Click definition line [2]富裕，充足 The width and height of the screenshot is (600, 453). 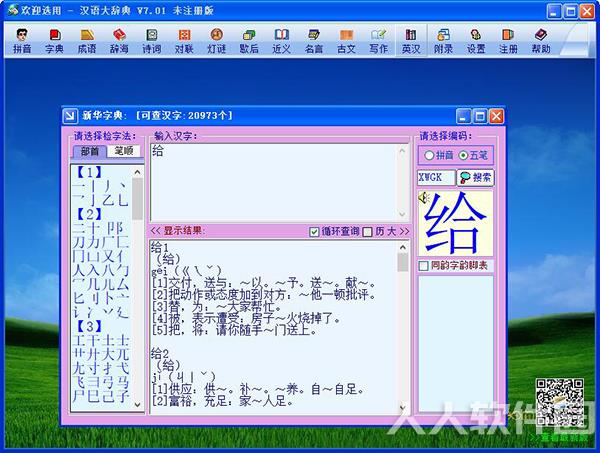(x=223, y=401)
